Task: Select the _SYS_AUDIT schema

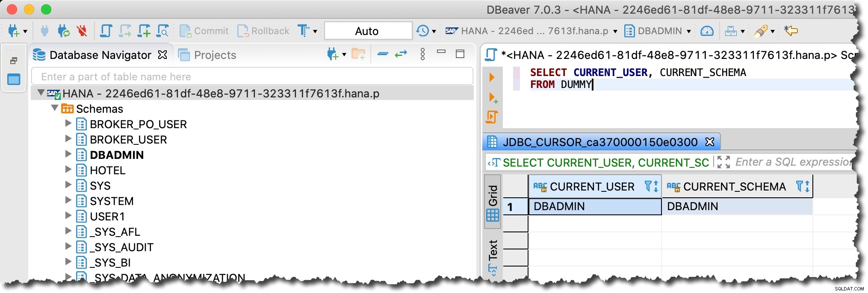Action: pyautogui.click(x=121, y=247)
